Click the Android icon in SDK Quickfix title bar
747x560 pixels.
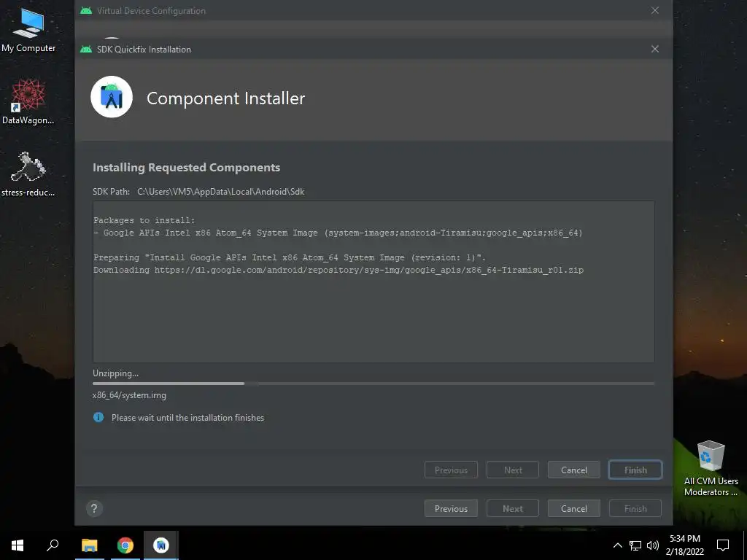coord(86,49)
